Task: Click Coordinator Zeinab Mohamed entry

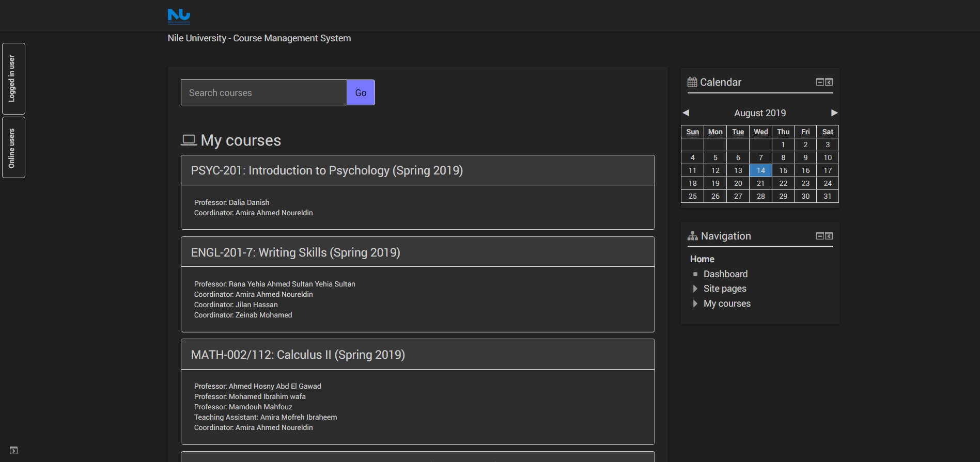Action: click(x=243, y=315)
